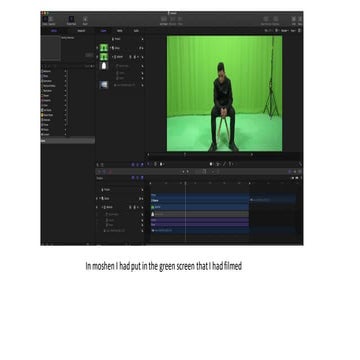Select the arrow Select/Transform tool below the canvas

pyautogui.click(x=149, y=164)
